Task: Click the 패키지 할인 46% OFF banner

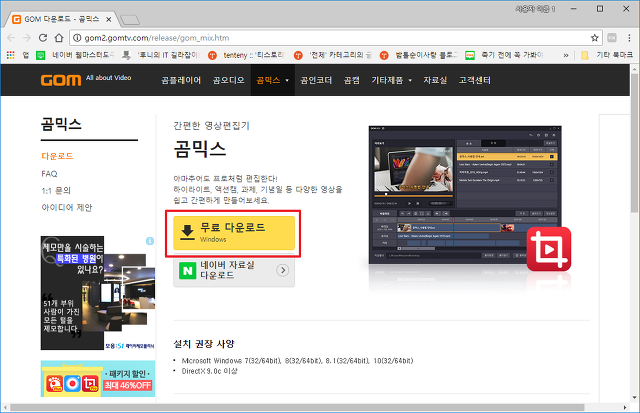Action: [98, 379]
